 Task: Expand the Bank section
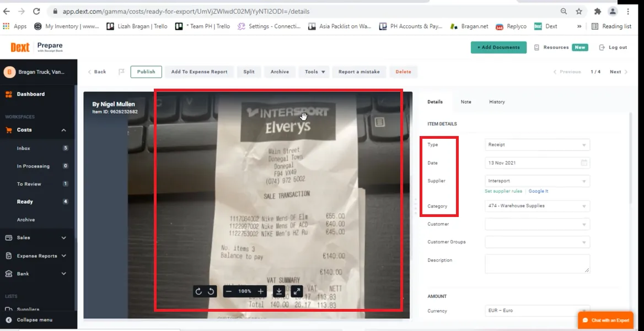[x=63, y=274]
